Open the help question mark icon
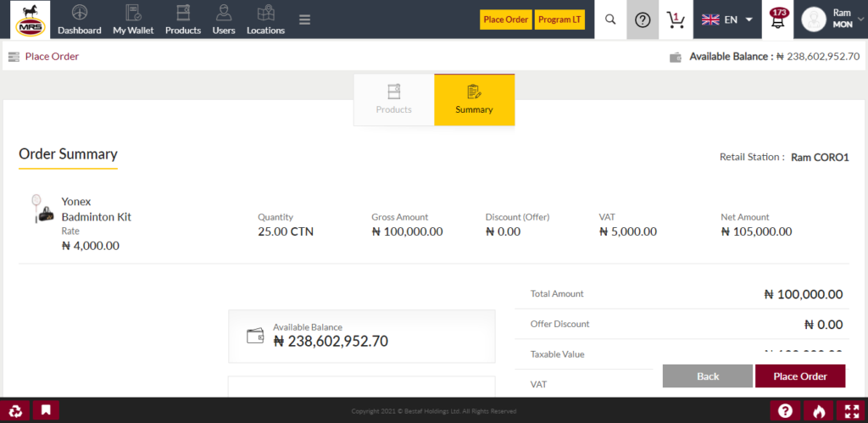This screenshot has width=868, height=423. point(643,19)
